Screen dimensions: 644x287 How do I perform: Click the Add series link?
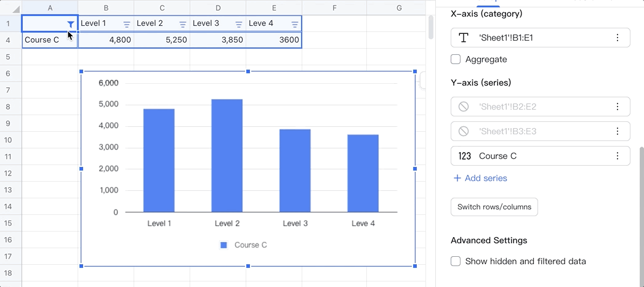480,178
